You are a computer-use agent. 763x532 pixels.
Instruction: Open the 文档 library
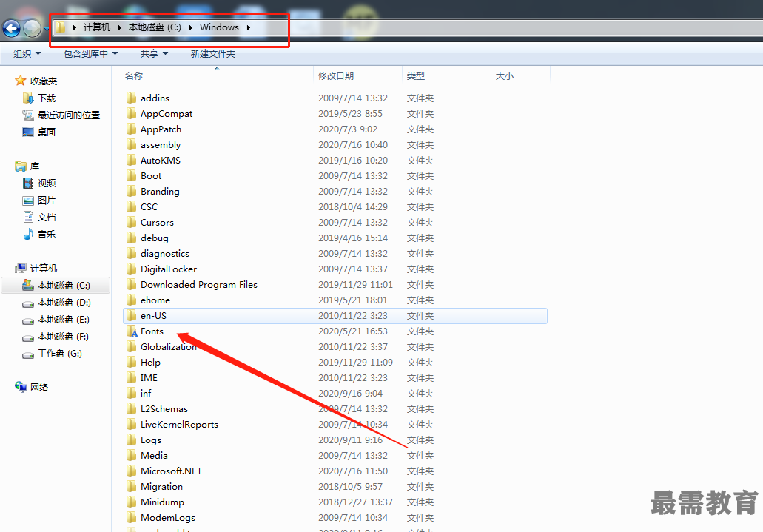click(x=47, y=217)
